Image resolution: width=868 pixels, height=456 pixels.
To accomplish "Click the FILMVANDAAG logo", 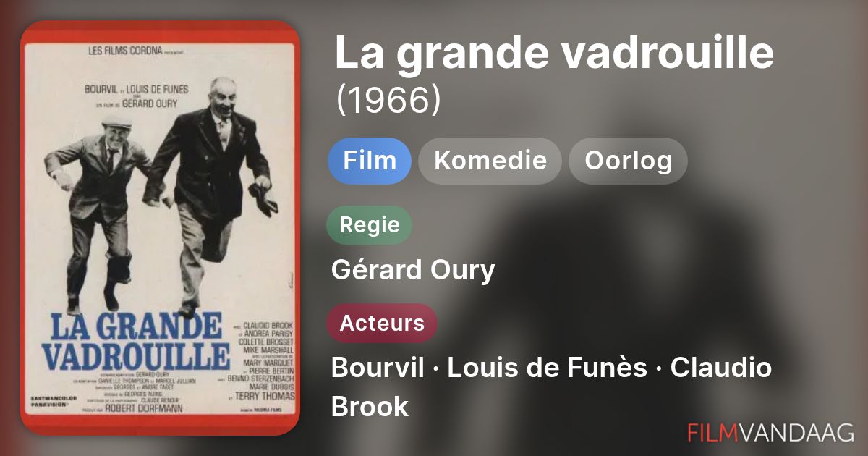I will [x=771, y=433].
